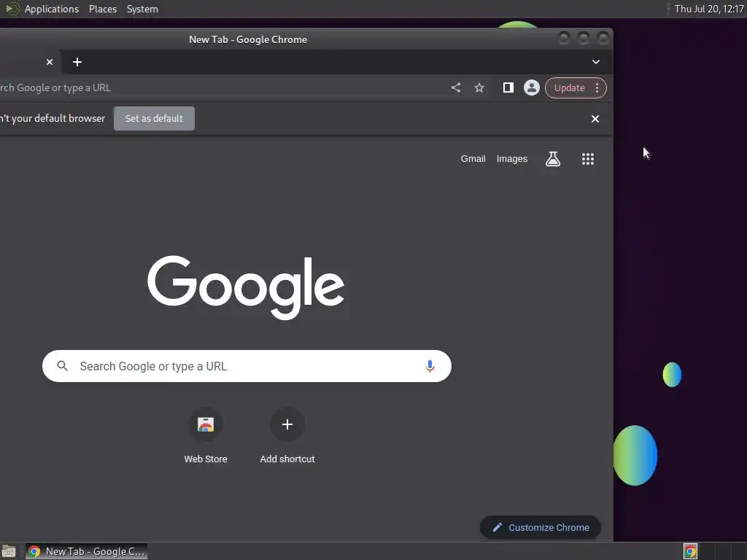Viewport: 747px width, 560px height.
Task: Open the Applications menu
Action: 52,9
